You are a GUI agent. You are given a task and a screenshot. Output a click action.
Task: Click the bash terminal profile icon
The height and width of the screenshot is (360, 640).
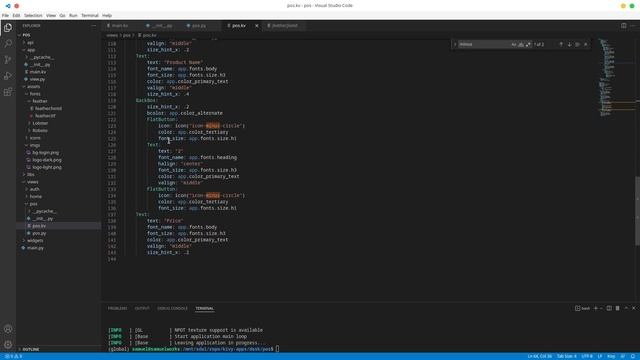(x=578, y=308)
